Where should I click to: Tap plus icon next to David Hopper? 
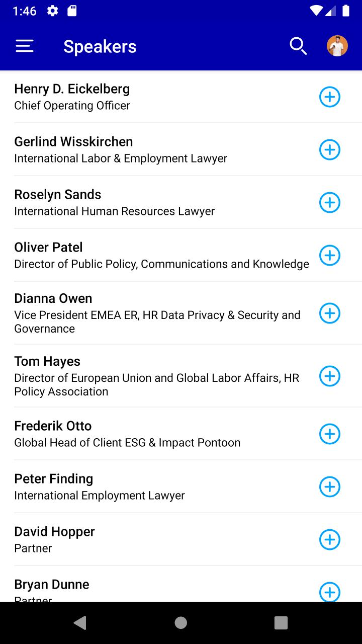tap(330, 539)
